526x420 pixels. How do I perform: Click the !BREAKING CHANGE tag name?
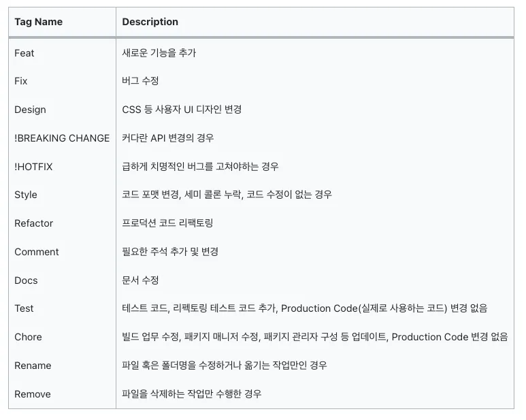coord(62,138)
